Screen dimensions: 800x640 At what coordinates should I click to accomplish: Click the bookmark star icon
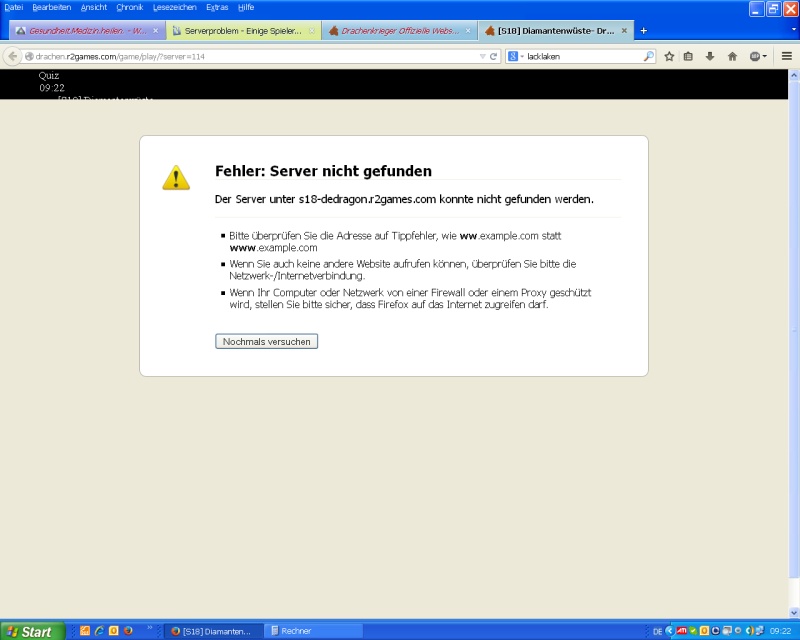point(669,56)
